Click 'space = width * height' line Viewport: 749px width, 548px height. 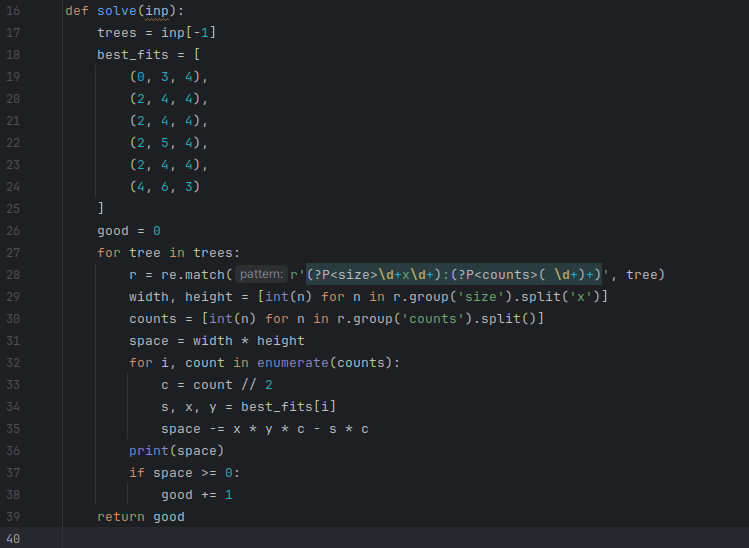tap(216, 341)
